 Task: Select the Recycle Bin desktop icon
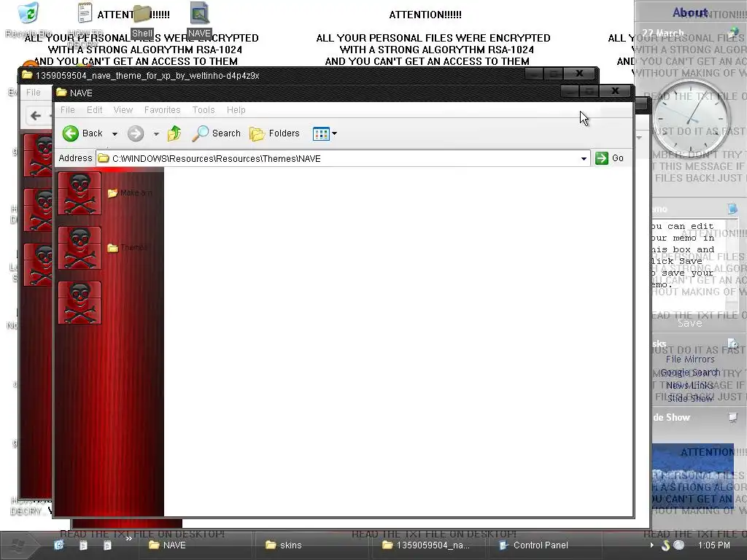point(28,20)
